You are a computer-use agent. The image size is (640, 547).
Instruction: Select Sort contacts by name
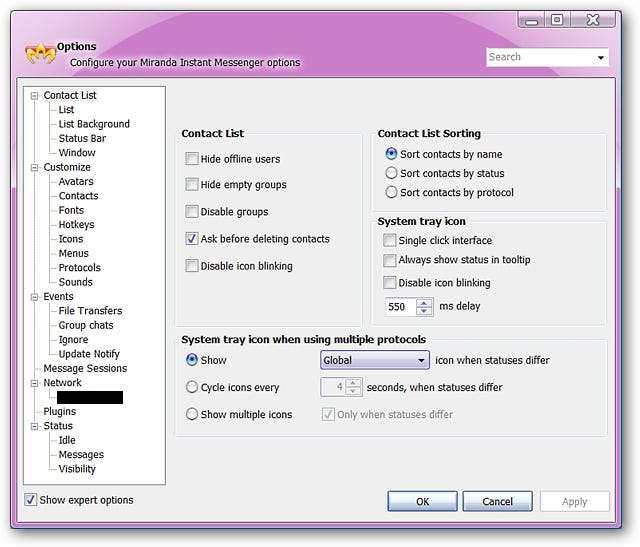391,154
